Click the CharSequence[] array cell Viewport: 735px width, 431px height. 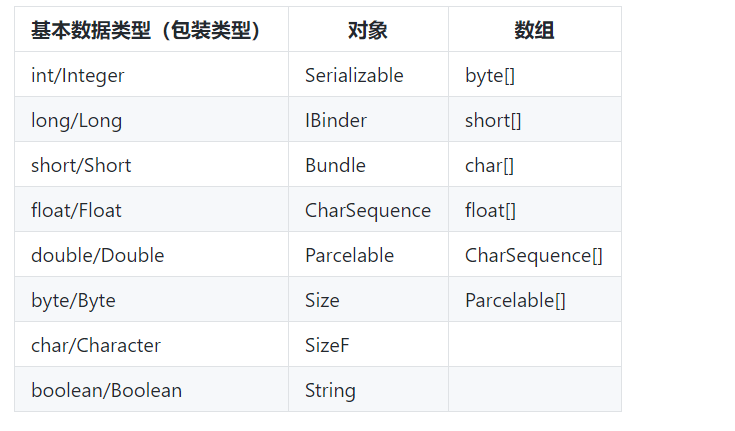pos(533,255)
